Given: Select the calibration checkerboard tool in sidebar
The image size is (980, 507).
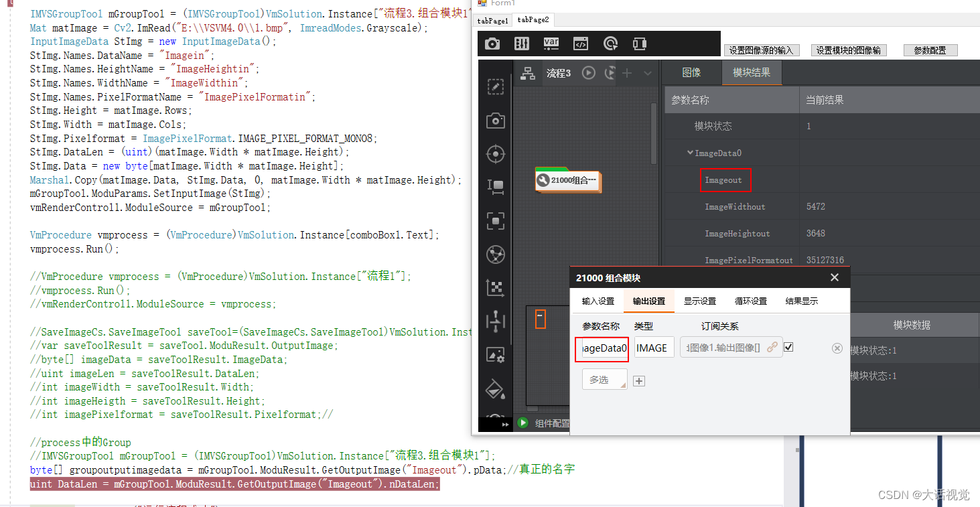Looking at the screenshot, I should (495, 288).
